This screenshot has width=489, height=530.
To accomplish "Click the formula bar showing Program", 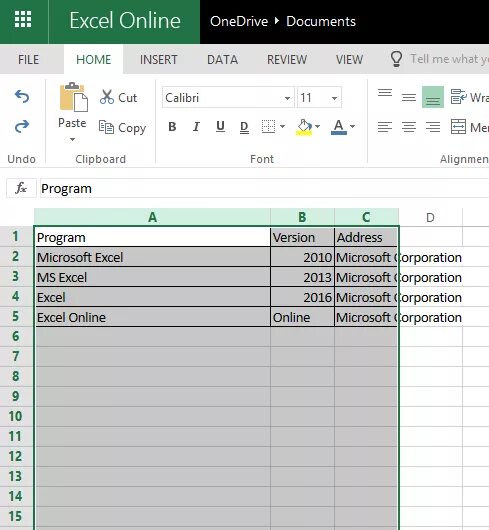I will tap(264, 188).
